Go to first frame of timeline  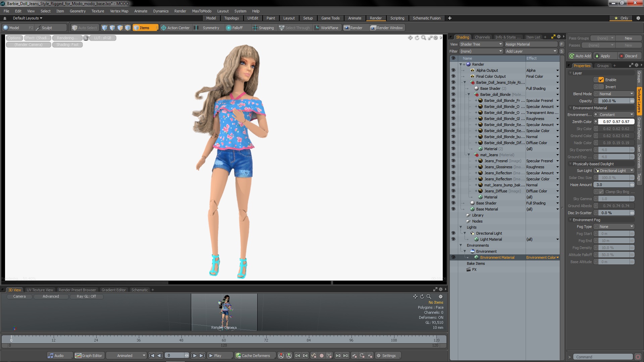click(x=152, y=356)
